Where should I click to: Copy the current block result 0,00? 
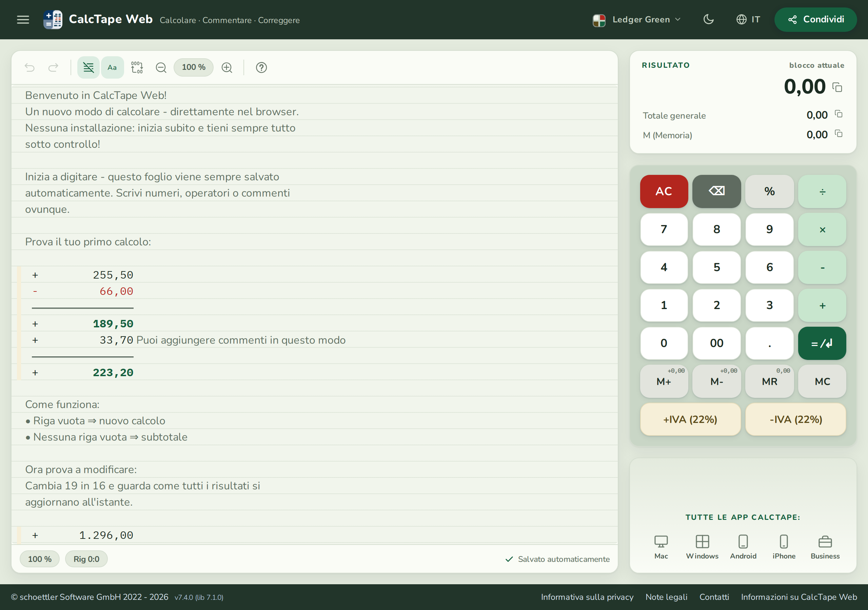click(x=837, y=87)
